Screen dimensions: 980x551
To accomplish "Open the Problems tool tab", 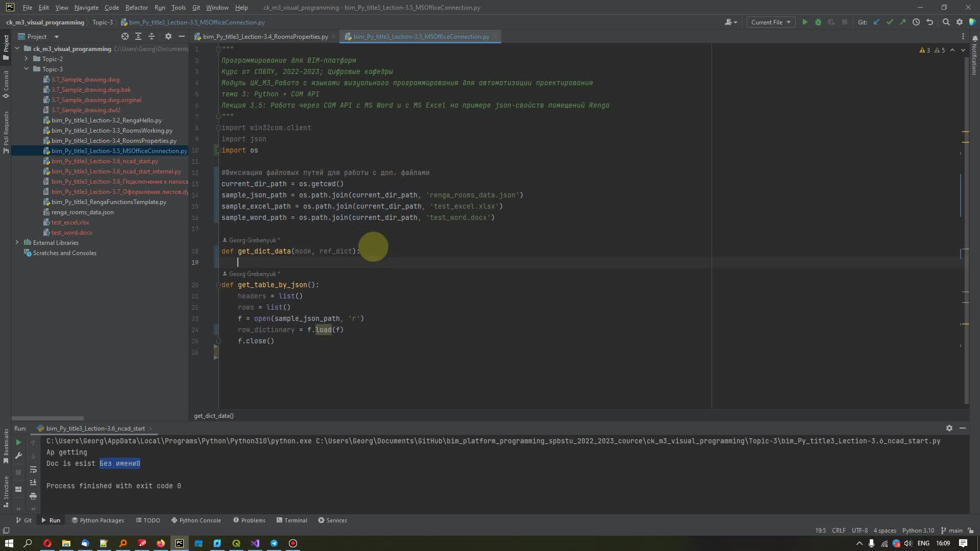I will (249, 520).
